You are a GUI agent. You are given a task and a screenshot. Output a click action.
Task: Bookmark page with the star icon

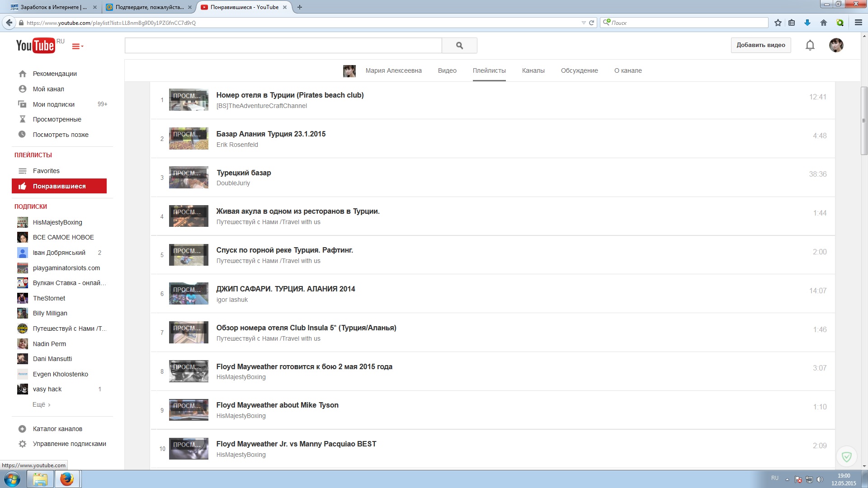click(x=778, y=23)
